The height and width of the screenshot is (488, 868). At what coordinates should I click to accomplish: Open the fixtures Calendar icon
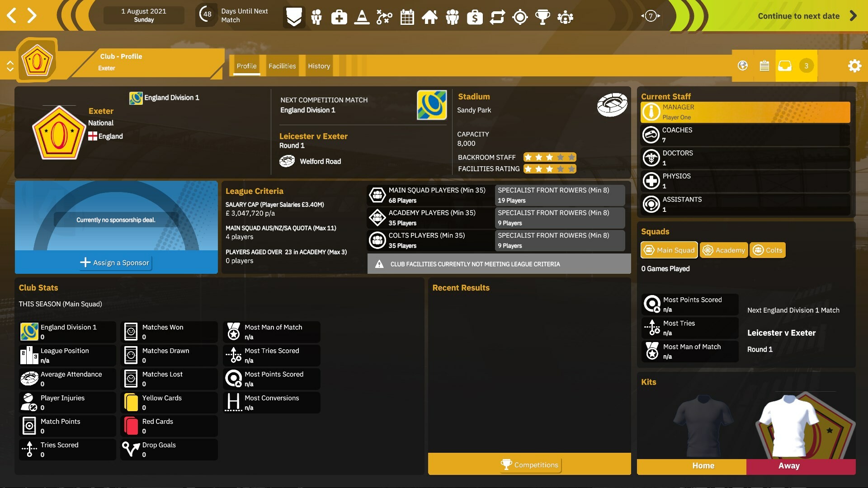407,17
